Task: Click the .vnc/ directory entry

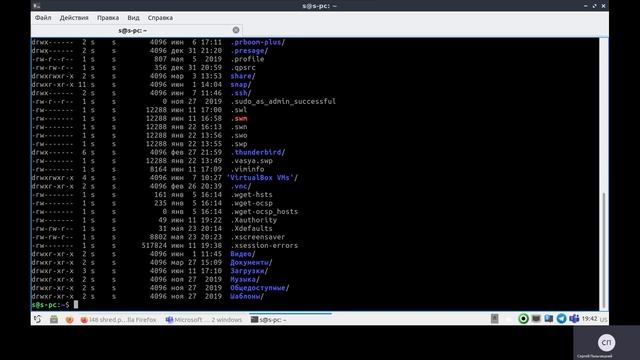Action: click(240, 186)
